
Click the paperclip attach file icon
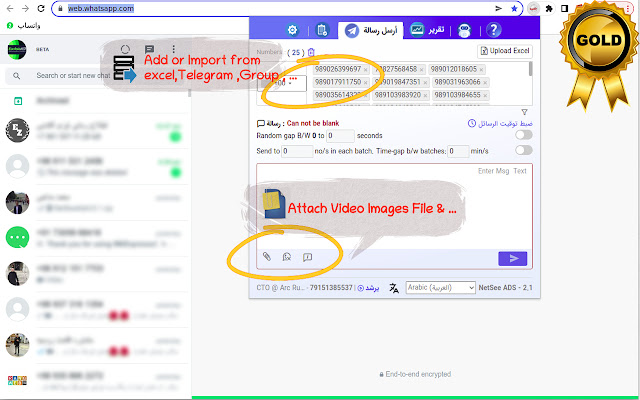(x=267, y=256)
